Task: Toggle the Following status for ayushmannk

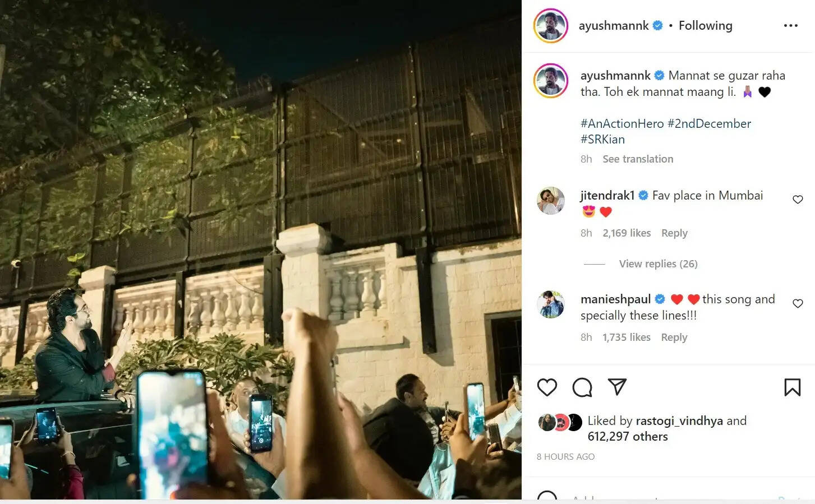Action: (x=705, y=26)
